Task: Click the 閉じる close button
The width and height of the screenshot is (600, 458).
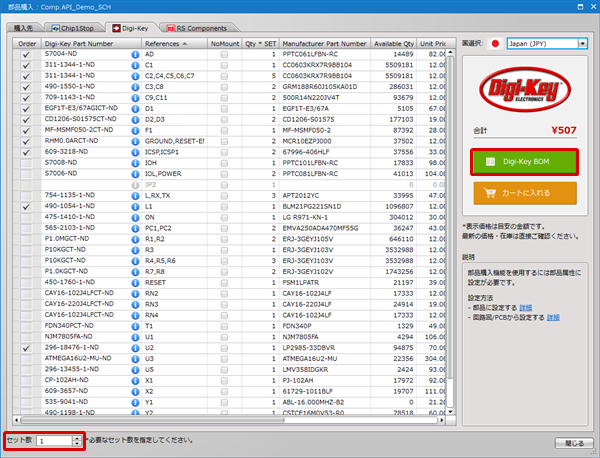Action: click(x=574, y=443)
